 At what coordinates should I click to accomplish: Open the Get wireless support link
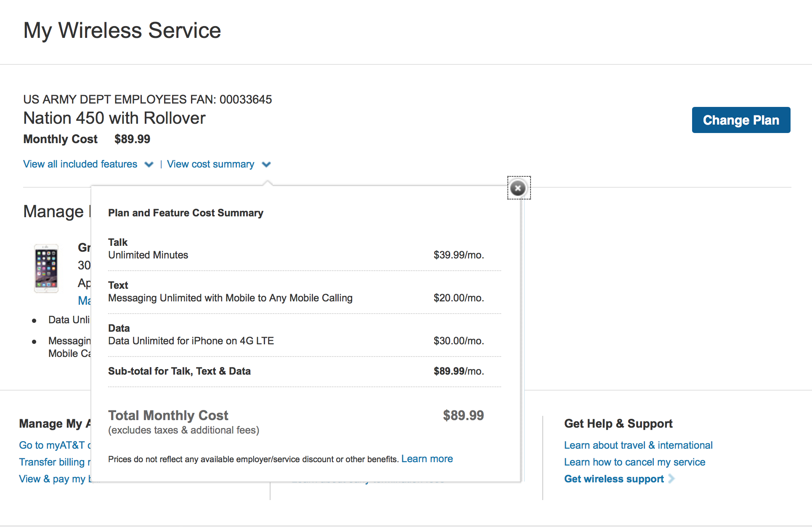point(614,479)
